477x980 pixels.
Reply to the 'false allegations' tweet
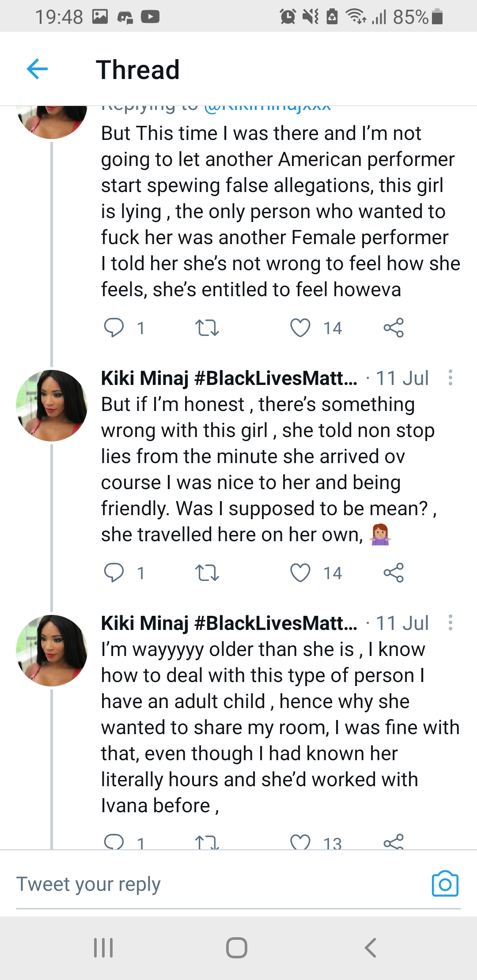114,328
